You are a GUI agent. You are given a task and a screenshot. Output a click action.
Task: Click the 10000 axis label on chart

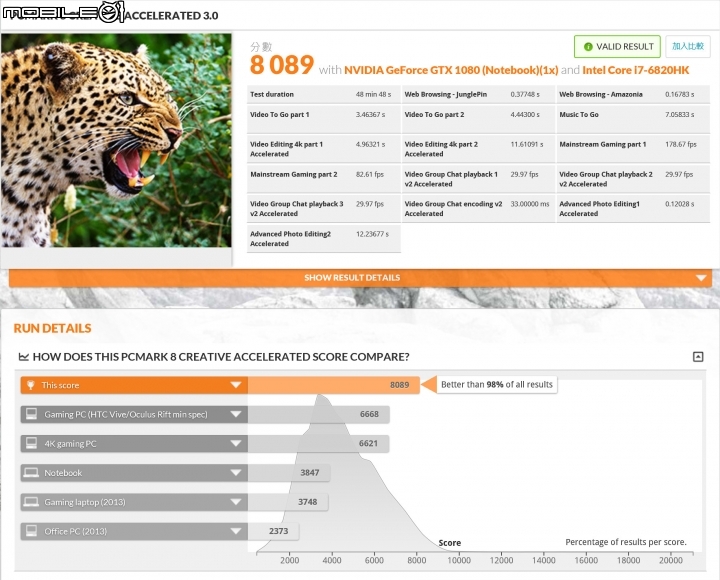[x=459, y=560]
